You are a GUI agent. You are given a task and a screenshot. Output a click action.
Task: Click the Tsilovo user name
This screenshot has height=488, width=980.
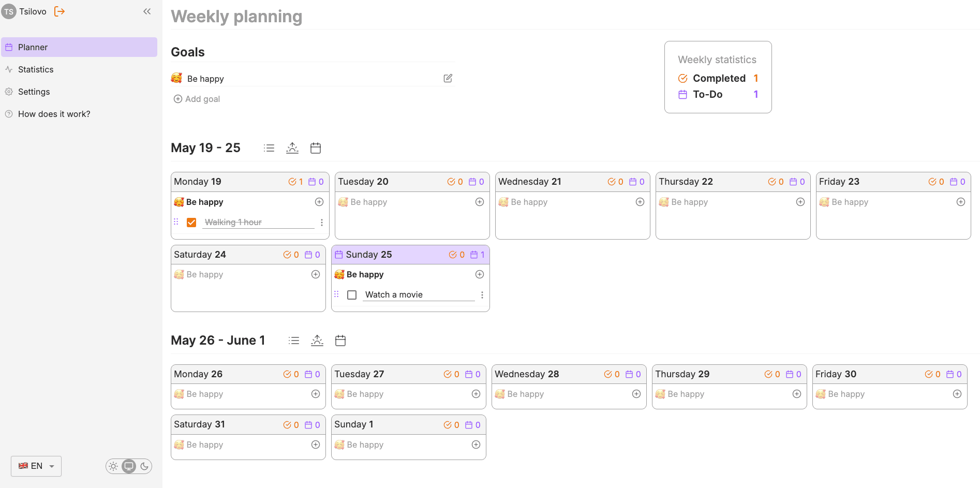[x=33, y=11]
